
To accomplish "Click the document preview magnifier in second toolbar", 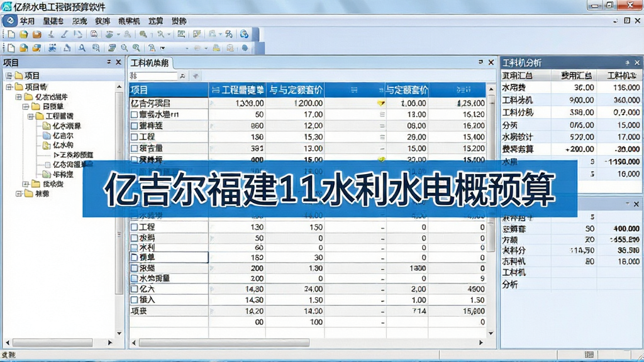I will tap(96, 48).
